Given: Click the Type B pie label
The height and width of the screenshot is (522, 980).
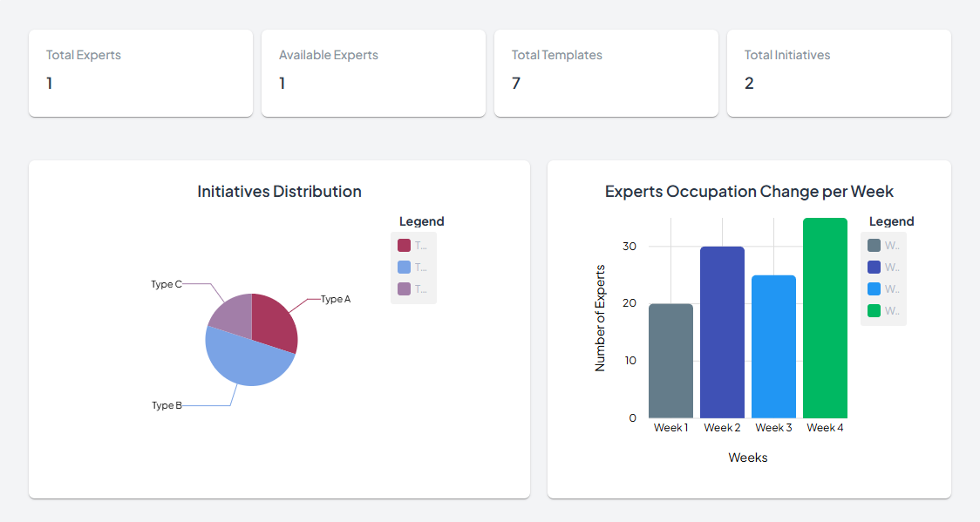Looking at the screenshot, I should click(x=167, y=405).
